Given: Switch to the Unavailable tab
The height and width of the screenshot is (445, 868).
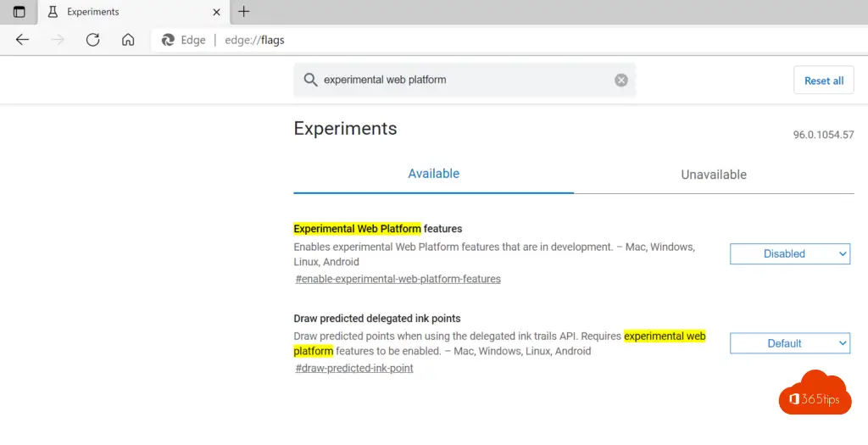Looking at the screenshot, I should [x=714, y=175].
